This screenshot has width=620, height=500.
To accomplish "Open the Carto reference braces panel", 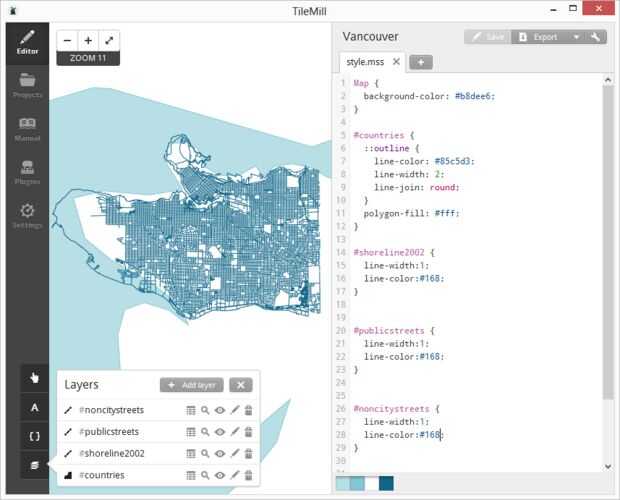I will click(35, 436).
